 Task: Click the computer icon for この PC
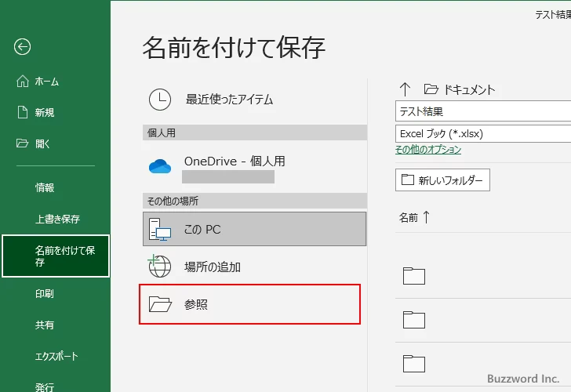[160, 229]
